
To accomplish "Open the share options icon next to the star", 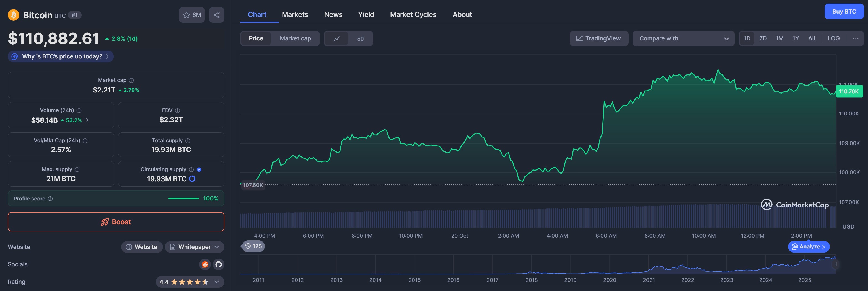I will pos(216,15).
